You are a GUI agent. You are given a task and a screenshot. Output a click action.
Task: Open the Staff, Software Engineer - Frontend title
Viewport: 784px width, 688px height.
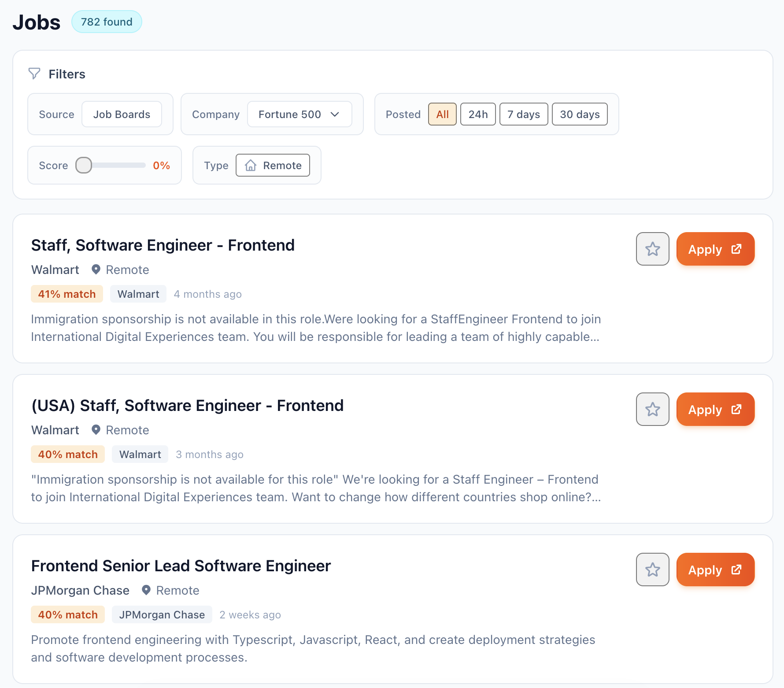163,245
